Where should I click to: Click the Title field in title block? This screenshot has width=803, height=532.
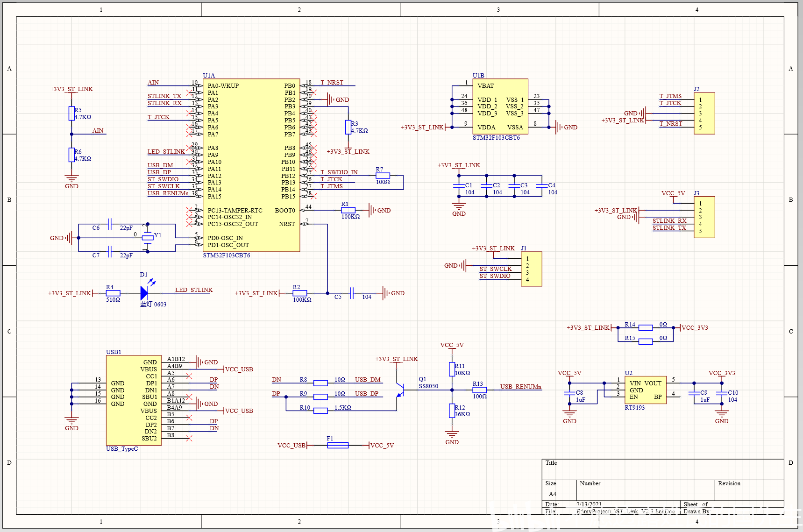click(663, 469)
